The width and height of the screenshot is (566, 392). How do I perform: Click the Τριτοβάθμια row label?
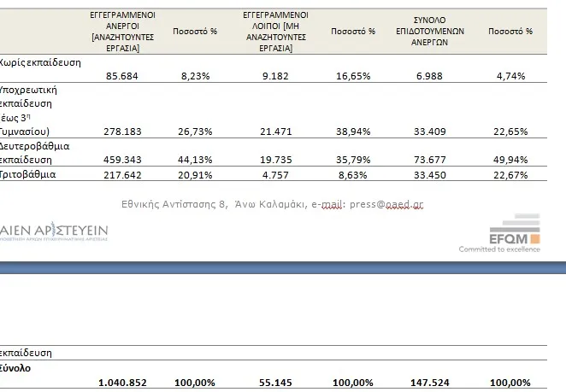click(x=28, y=174)
